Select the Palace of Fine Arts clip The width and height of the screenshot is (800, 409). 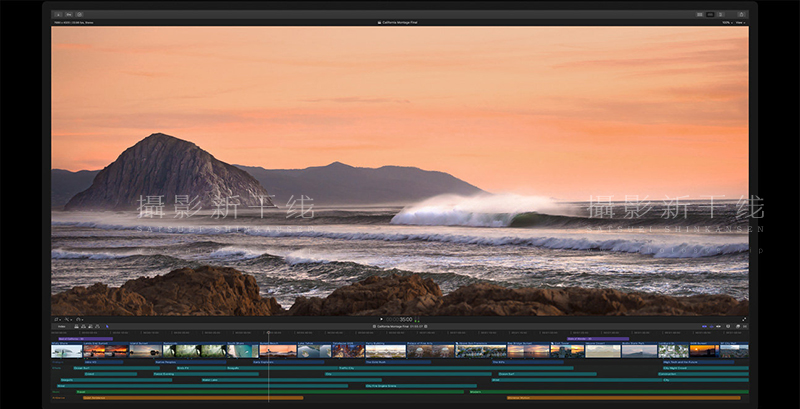[x=431, y=350]
